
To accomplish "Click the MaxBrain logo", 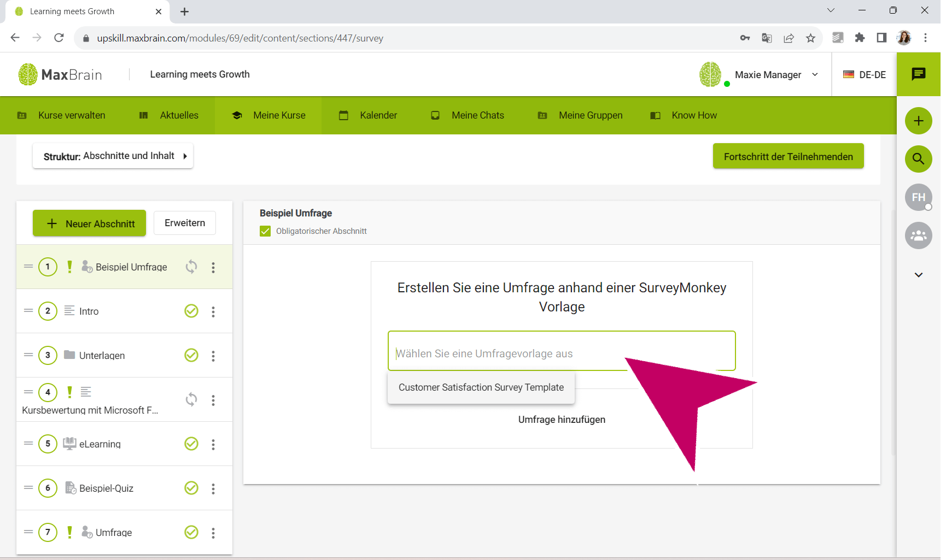I will pyautogui.click(x=60, y=75).
